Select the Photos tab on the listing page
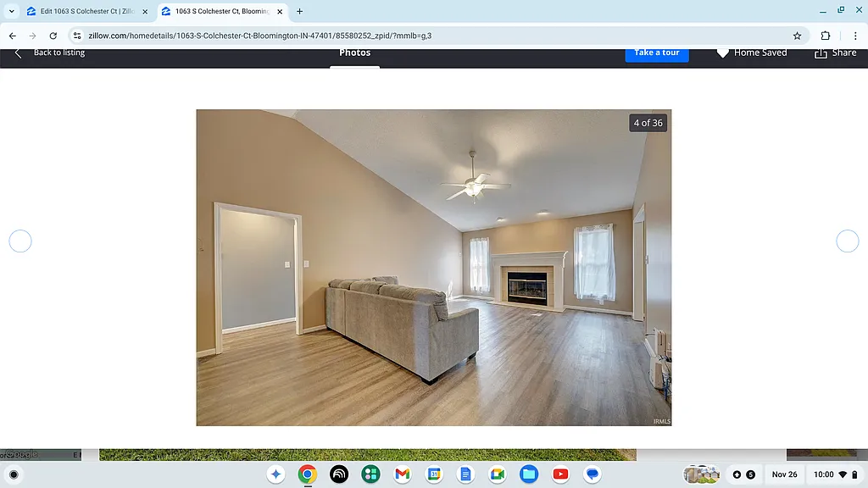Viewport: 868px width, 488px height. [354, 53]
